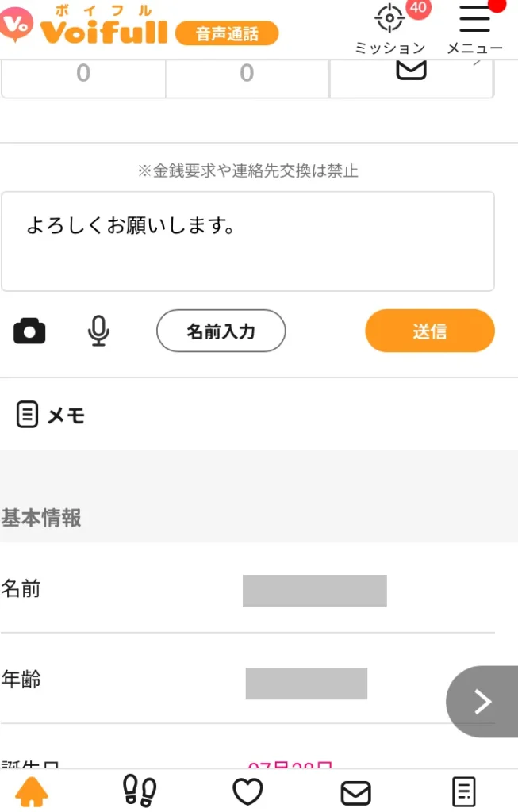
Task: Tap the microphone voice input icon
Action: pyautogui.click(x=98, y=331)
